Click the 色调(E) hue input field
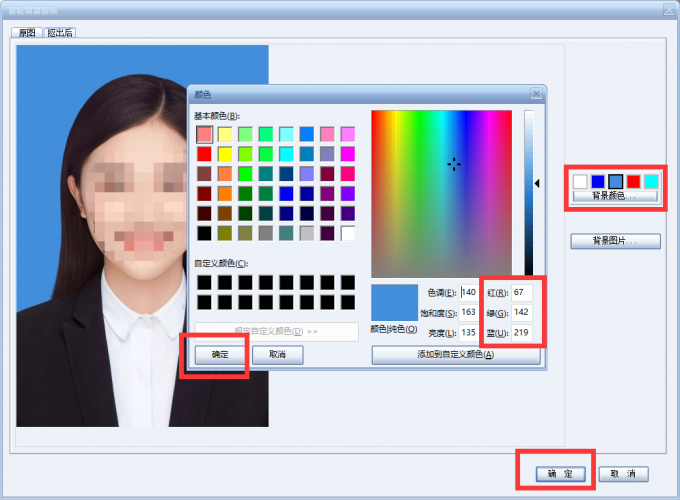This screenshot has height=500, width=680. pyautogui.click(x=468, y=292)
